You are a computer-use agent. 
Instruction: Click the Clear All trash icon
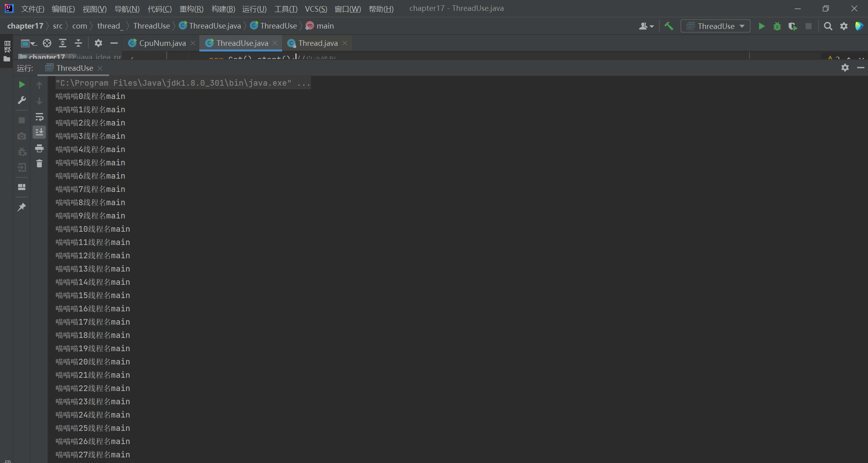point(39,163)
